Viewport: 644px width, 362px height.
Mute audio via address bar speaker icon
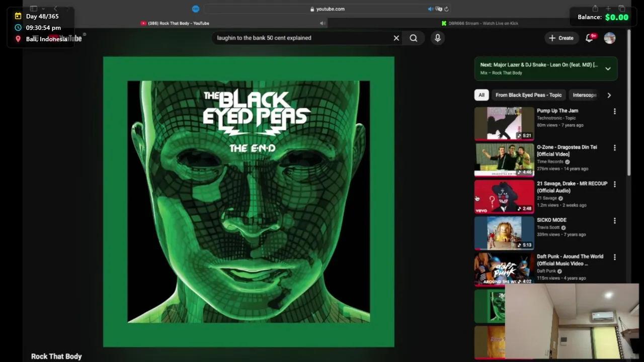[x=430, y=9]
